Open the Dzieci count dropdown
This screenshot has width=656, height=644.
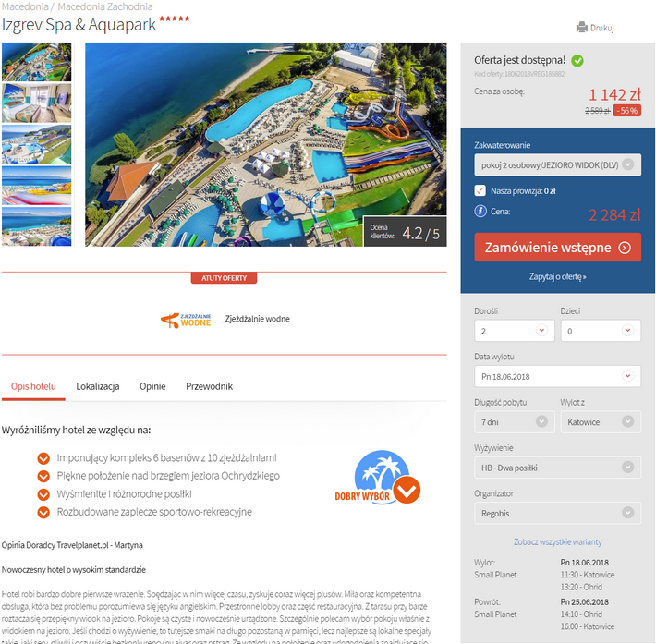(x=601, y=331)
